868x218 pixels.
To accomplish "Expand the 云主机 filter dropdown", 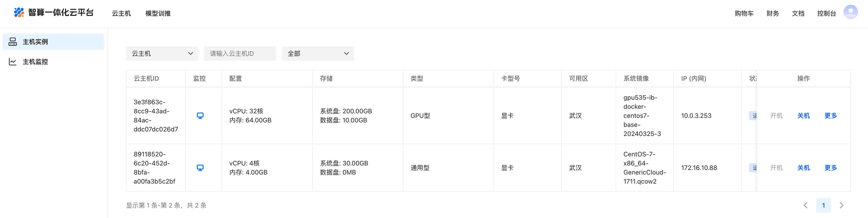I will [x=162, y=53].
